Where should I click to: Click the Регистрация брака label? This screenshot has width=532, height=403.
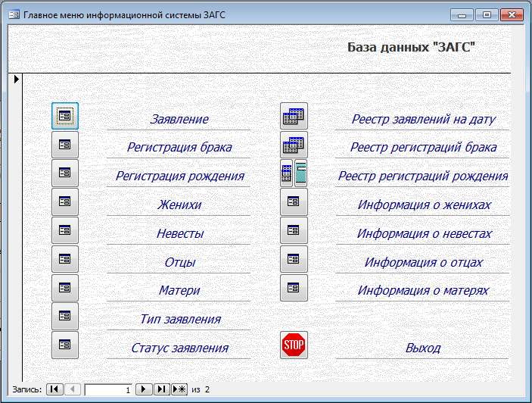coord(179,148)
